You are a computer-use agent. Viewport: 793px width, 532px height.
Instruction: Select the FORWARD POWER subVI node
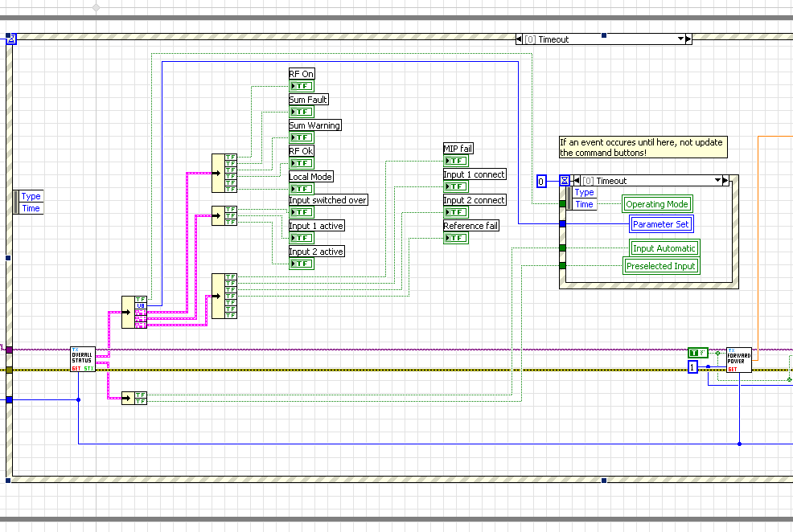click(x=738, y=360)
